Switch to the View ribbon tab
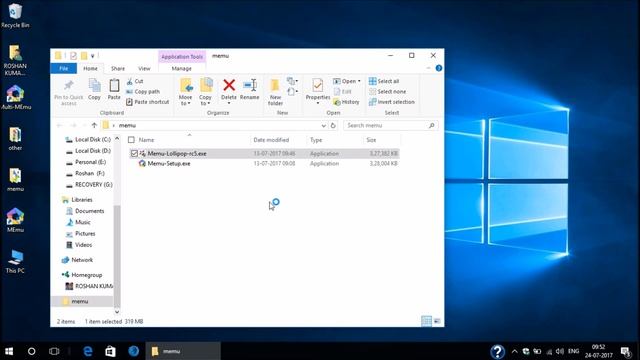The width and height of the screenshot is (640, 360). pyautogui.click(x=144, y=69)
